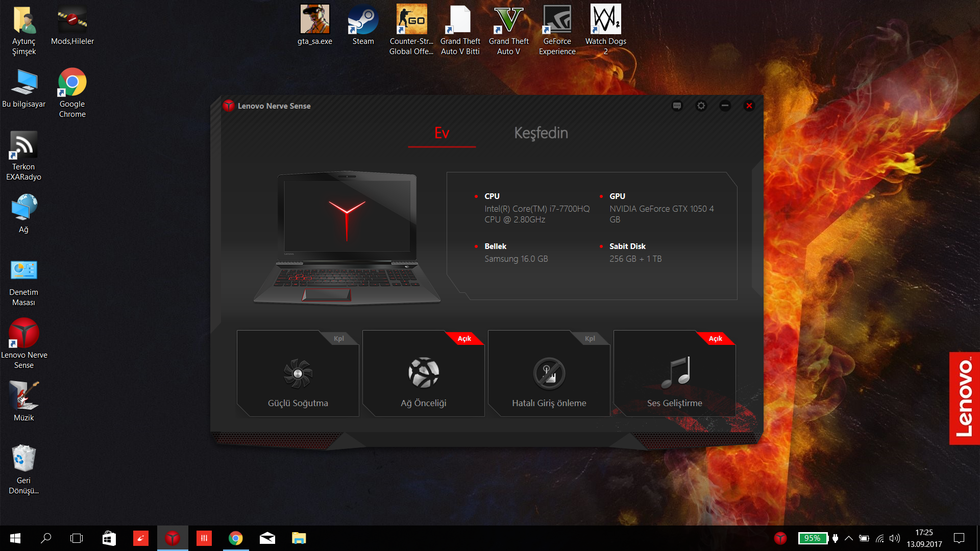This screenshot has height=551, width=980.
Task: Click the taskbar Lenovo Nerve Sense icon
Action: [x=170, y=538]
